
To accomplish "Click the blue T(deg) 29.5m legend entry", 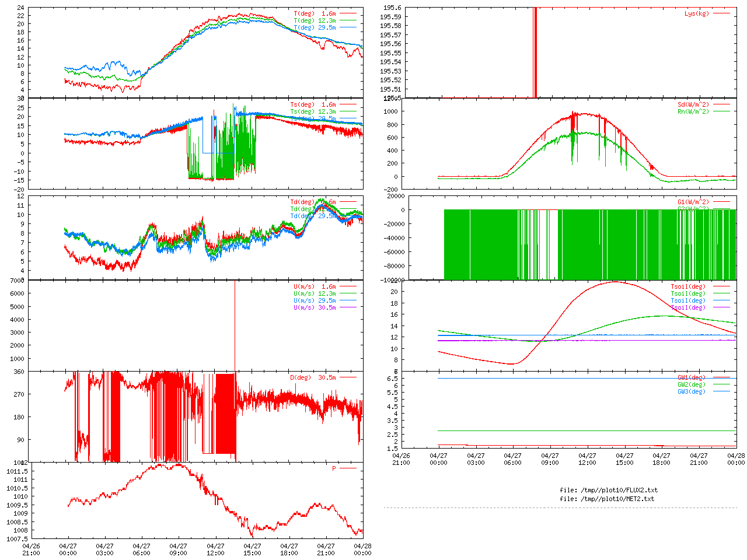I will click(315, 27).
